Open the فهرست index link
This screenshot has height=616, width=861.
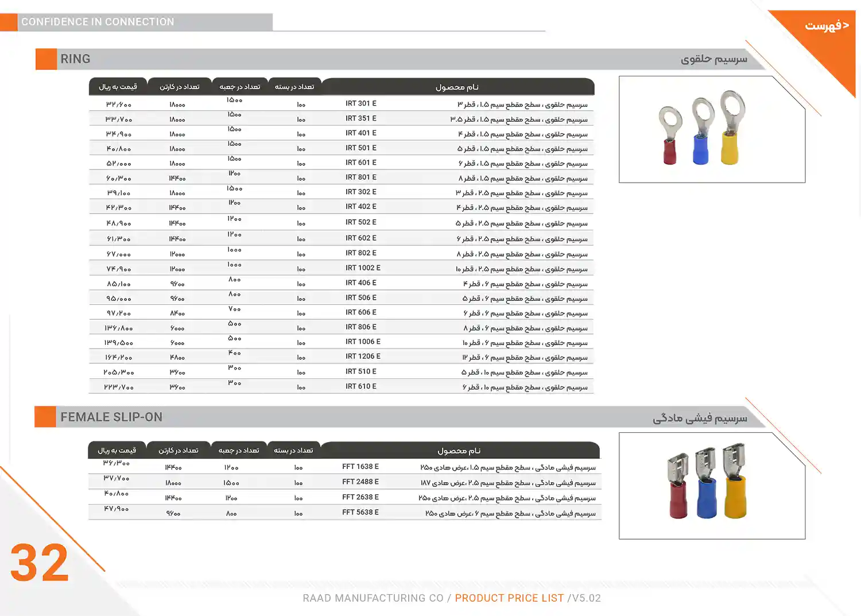coord(827,26)
